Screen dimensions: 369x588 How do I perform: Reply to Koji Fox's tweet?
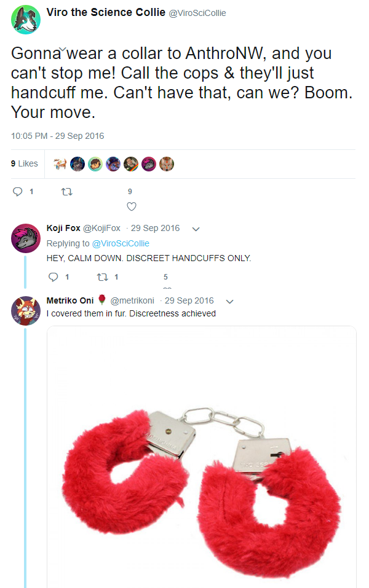[x=54, y=276]
